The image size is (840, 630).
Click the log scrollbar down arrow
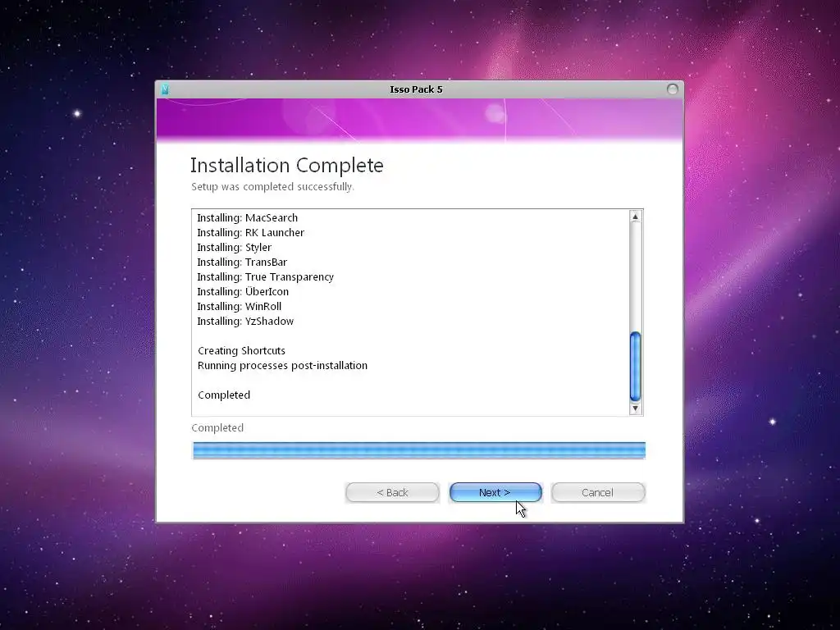pos(636,409)
